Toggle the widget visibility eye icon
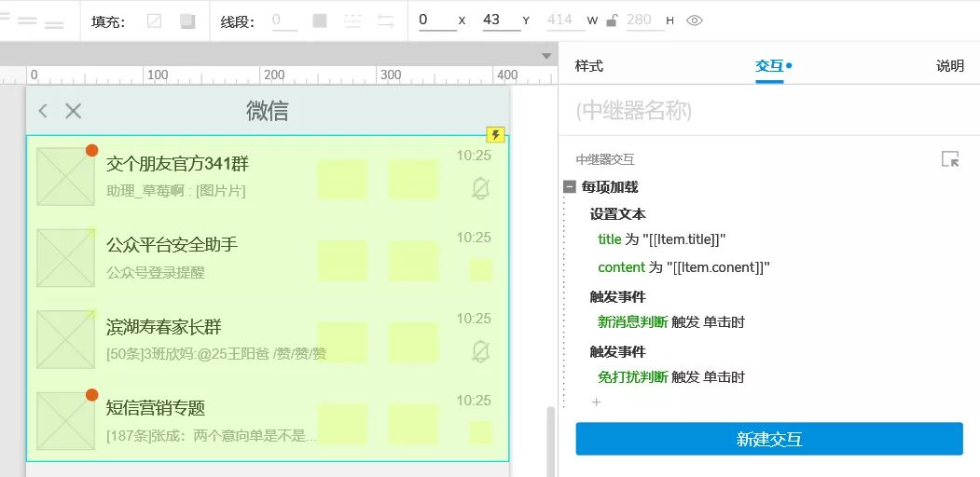980x477 pixels. coord(695,20)
